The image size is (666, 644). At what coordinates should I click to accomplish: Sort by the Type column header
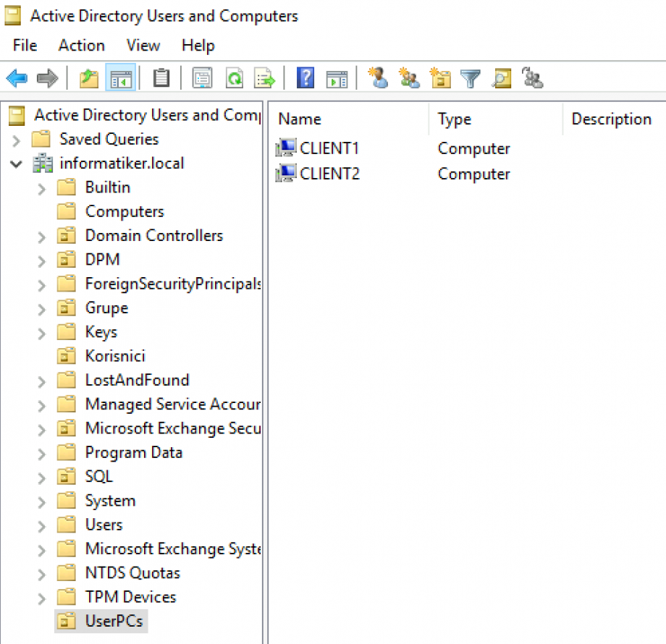click(x=454, y=119)
